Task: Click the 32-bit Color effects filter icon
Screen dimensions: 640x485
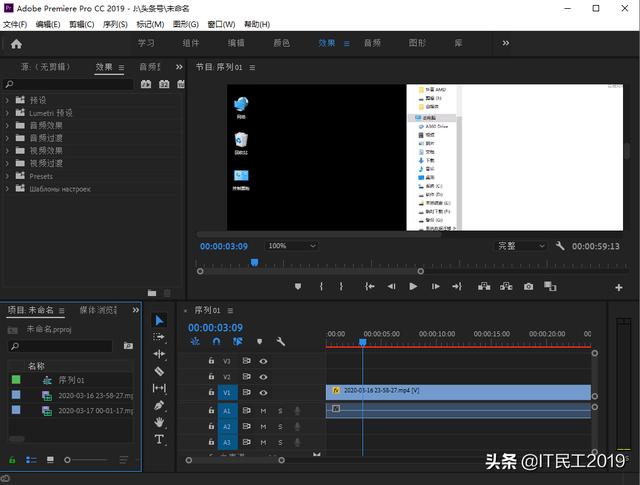Action: pyautogui.click(x=164, y=84)
